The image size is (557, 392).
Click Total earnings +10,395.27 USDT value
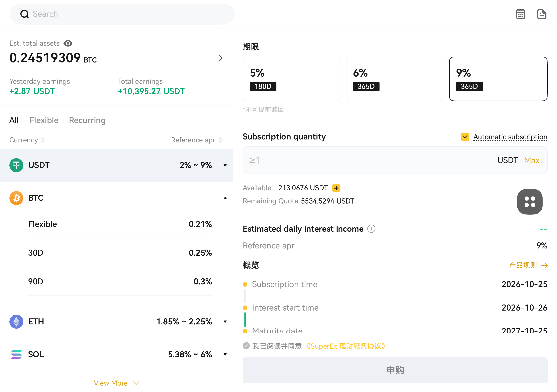[151, 91]
